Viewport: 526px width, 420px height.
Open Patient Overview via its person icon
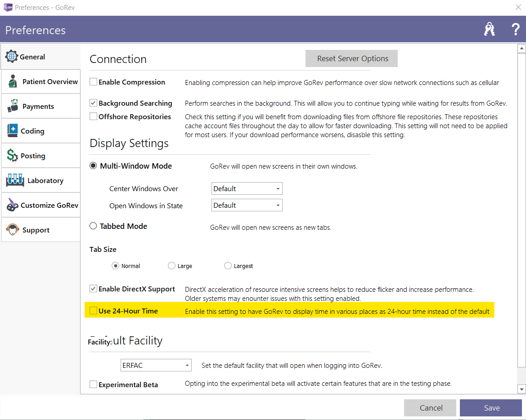click(13, 82)
